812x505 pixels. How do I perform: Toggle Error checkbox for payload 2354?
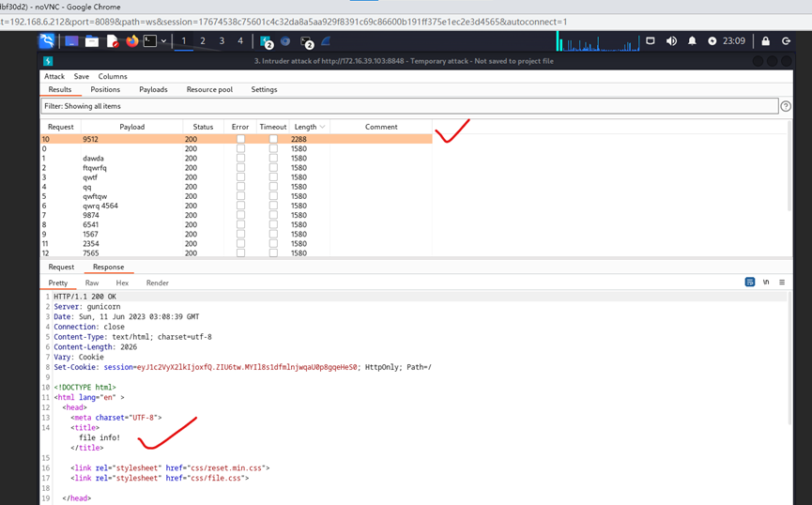[x=240, y=243]
